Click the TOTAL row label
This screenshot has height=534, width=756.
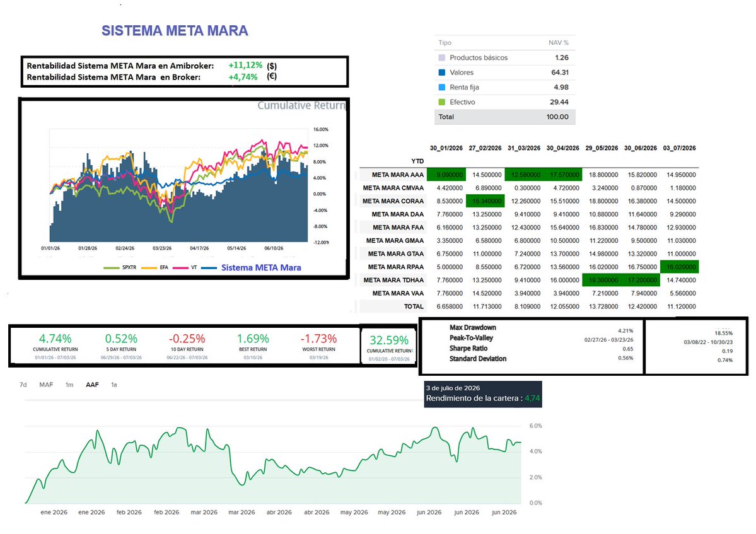pos(414,306)
